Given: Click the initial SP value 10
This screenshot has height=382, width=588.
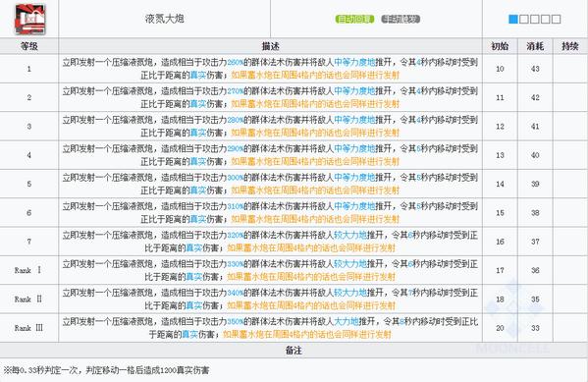Looking at the screenshot, I should click(500, 69).
